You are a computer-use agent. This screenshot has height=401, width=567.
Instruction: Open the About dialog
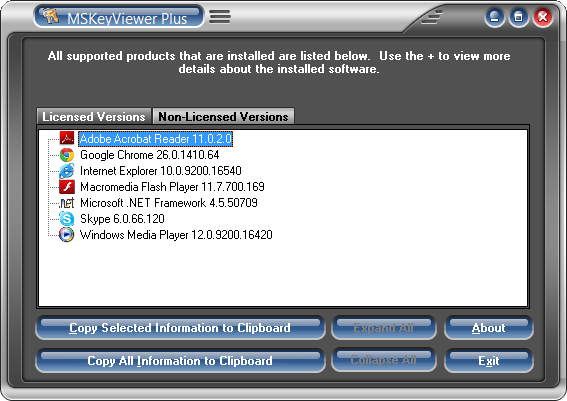pos(489,328)
